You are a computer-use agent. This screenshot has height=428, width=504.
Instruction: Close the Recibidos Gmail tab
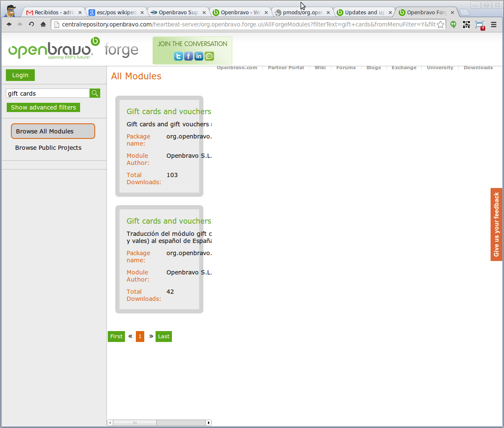80,13
